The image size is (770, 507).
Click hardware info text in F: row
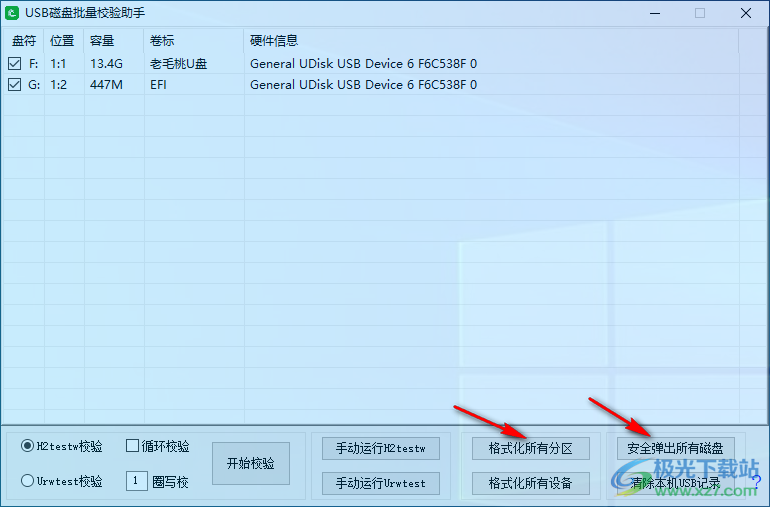(363, 63)
